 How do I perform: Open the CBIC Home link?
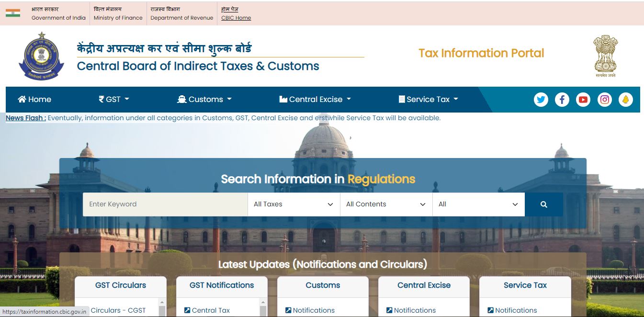(236, 18)
